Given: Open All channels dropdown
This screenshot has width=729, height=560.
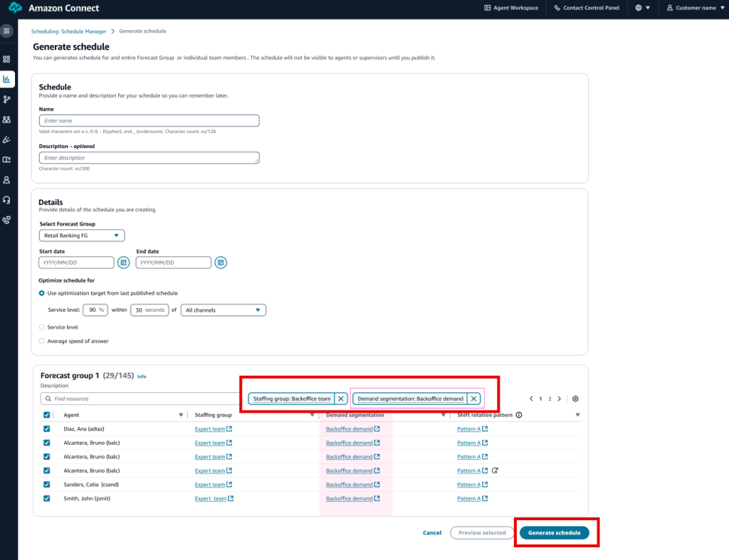Looking at the screenshot, I should click(223, 310).
